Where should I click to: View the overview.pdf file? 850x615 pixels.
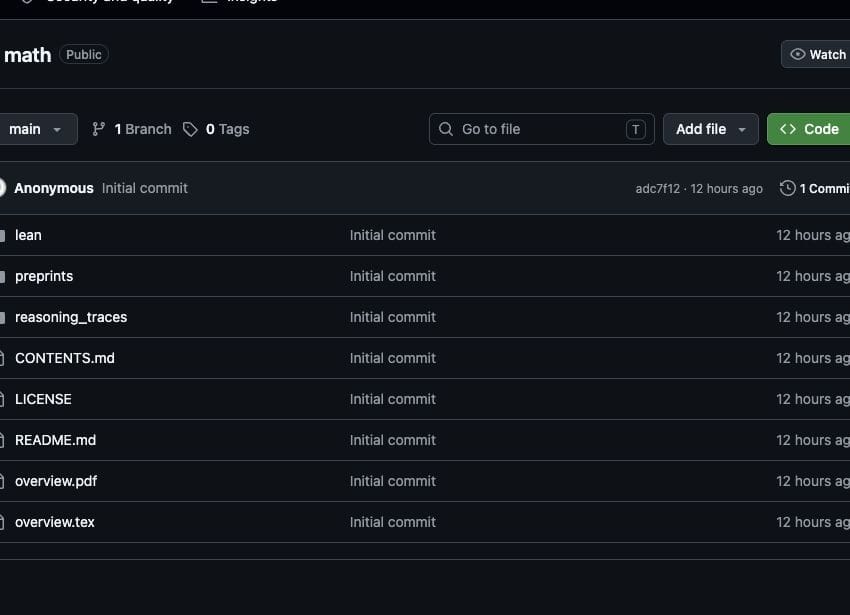point(56,481)
